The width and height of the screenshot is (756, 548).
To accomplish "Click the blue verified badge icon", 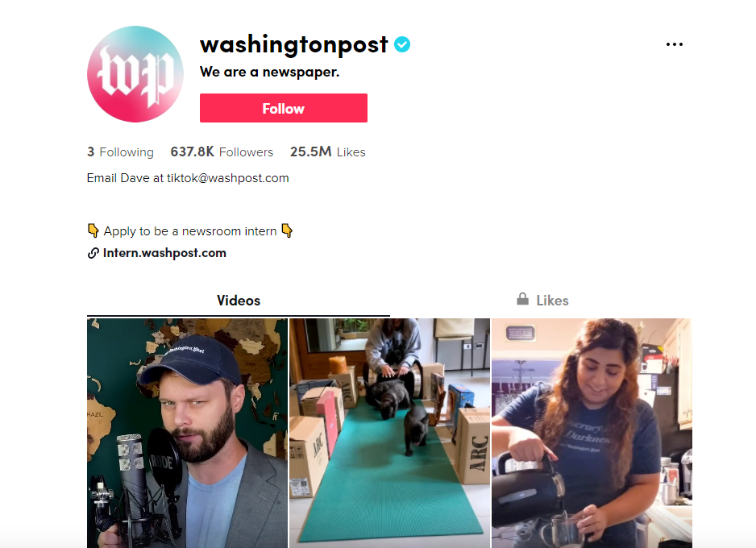I will (402, 44).
